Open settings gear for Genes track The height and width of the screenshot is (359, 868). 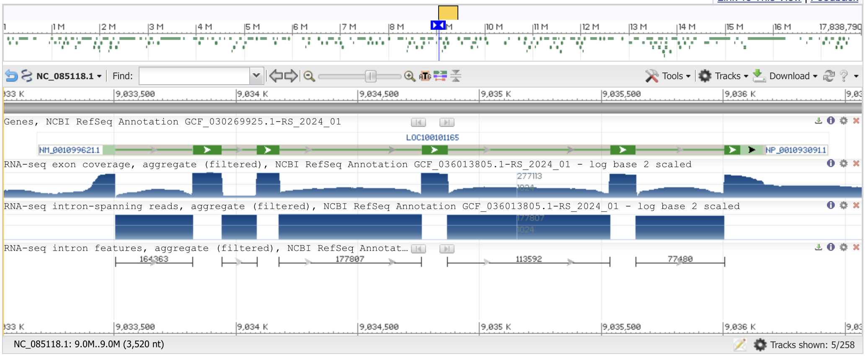(844, 121)
